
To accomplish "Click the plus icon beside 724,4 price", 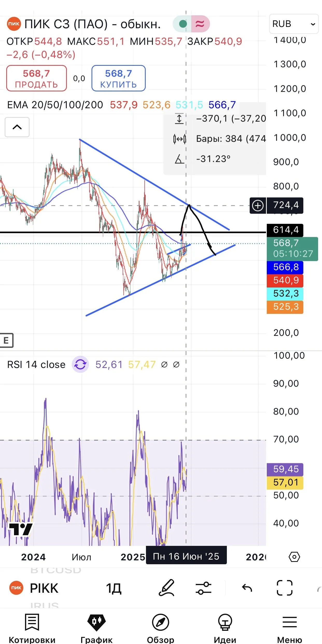I will 258,206.
